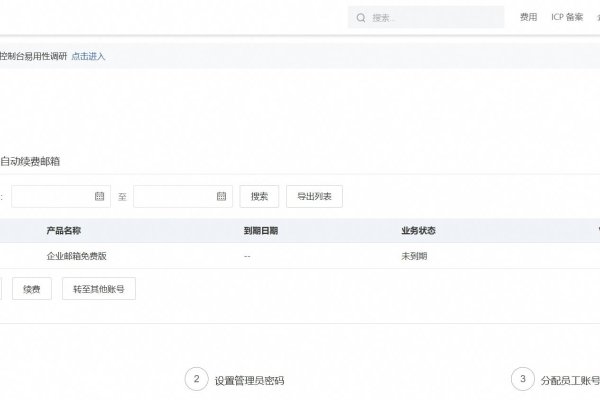
Task: Click the 导出列表 button
Action: (x=314, y=196)
